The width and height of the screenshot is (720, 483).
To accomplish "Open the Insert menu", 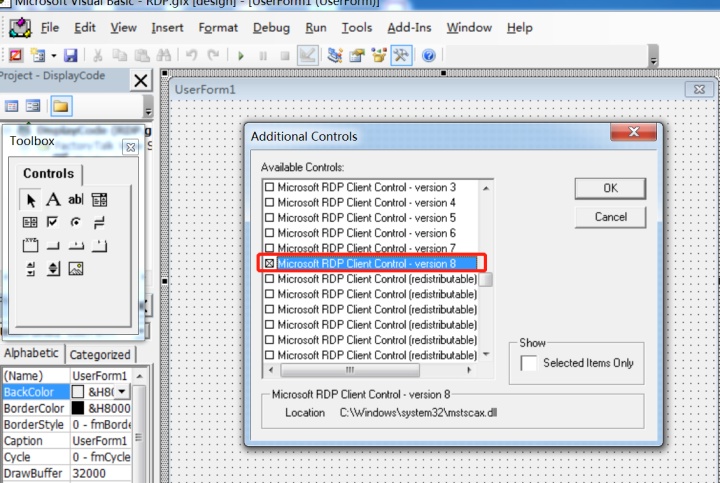I will click(168, 28).
